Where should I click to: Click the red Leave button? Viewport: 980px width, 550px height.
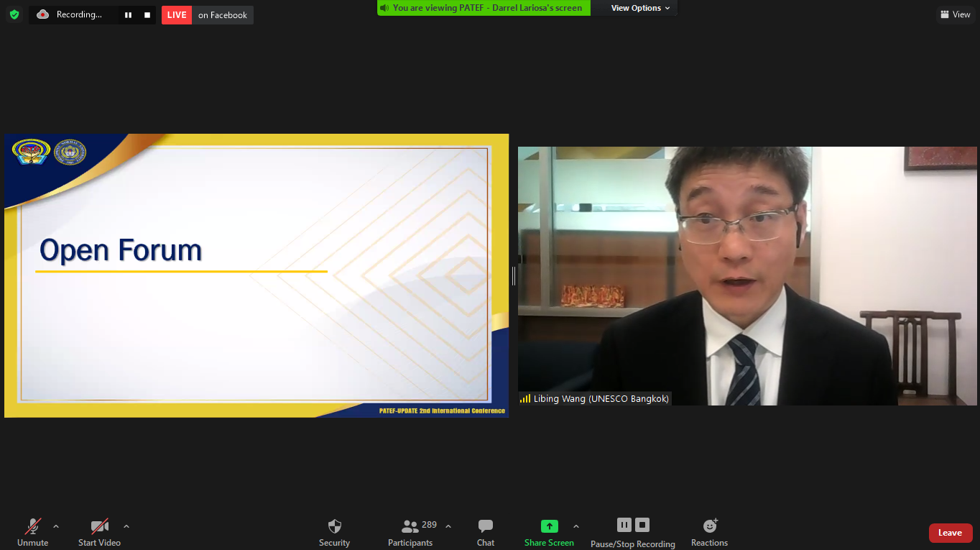(x=950, y=533)
